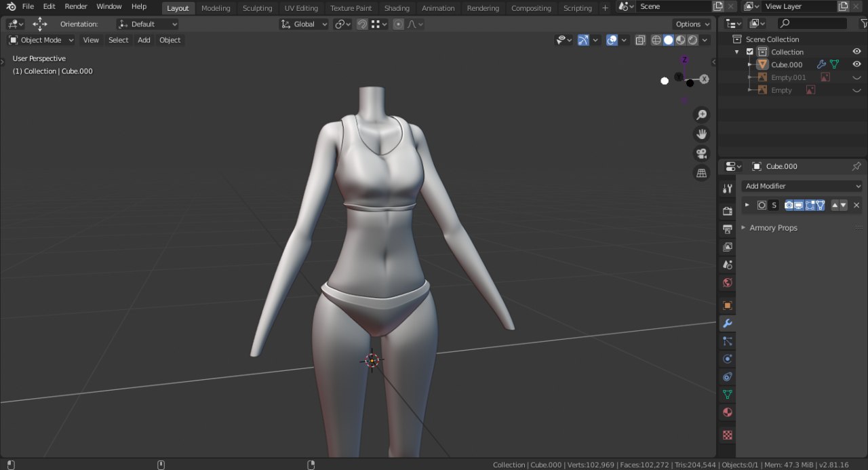Switch to solid shading mode

click(x=669, y=40)
